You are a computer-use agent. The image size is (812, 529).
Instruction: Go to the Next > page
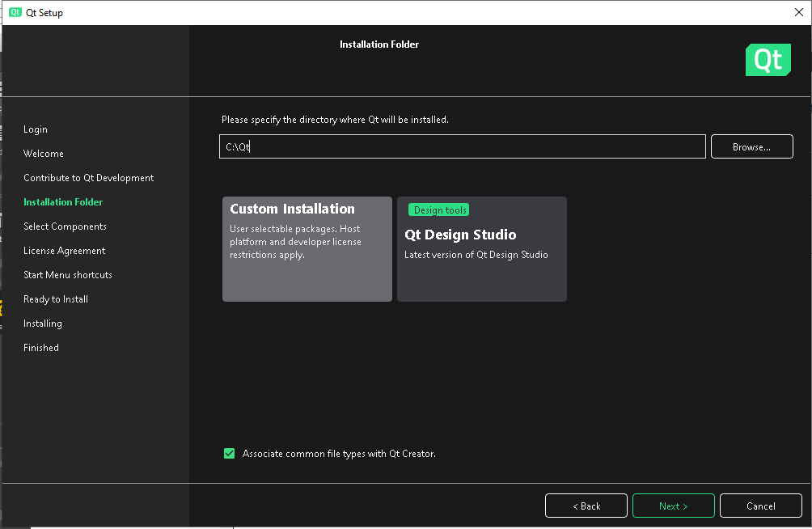pyautogui.click(x=673, y=506)
